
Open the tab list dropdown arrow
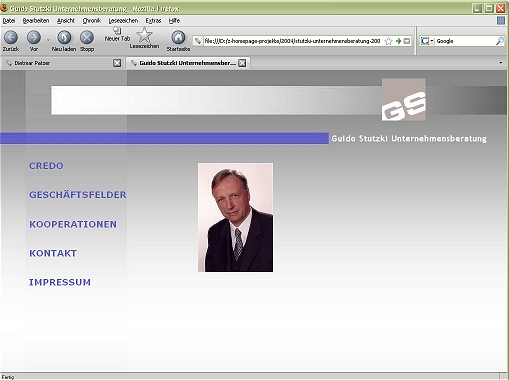pyautogui.click(x=501, y=63)
